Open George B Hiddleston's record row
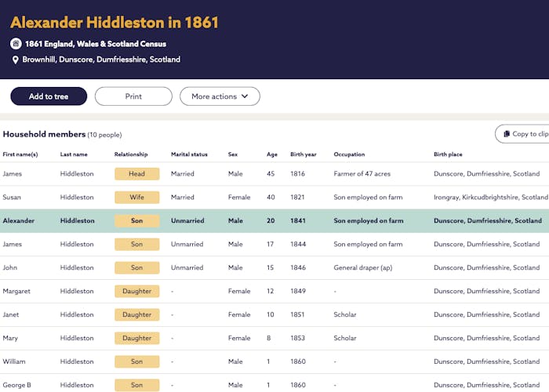The image size is (549, 392). tap(274, 384)
